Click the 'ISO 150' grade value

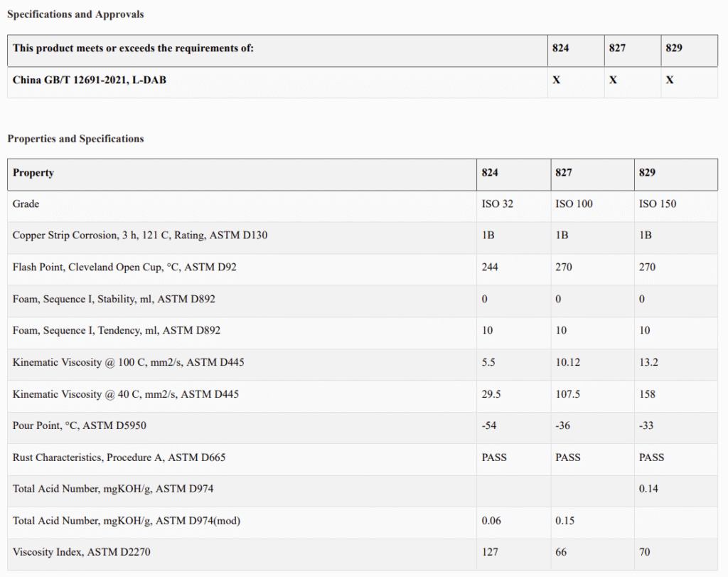pyautogui.click(x=658, y=204)
